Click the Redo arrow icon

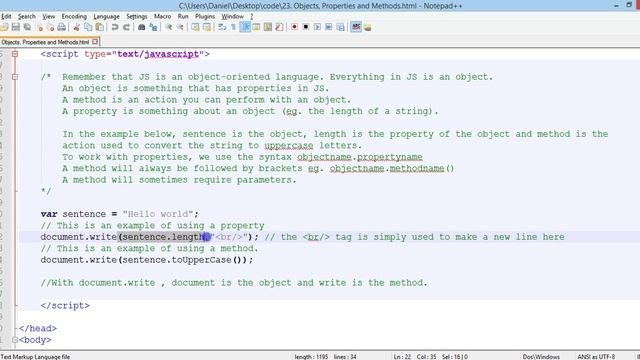pos(127,27)
